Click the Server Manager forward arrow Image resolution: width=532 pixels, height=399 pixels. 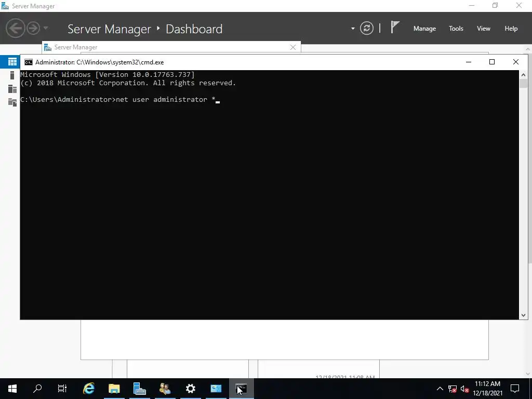33,28
